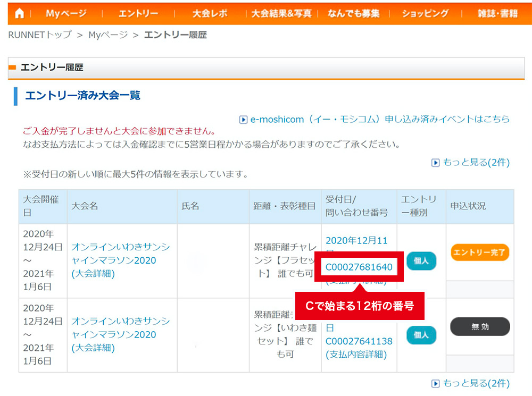
Task: Open inquiry number C00027641138
Action: tap(359, 341)
